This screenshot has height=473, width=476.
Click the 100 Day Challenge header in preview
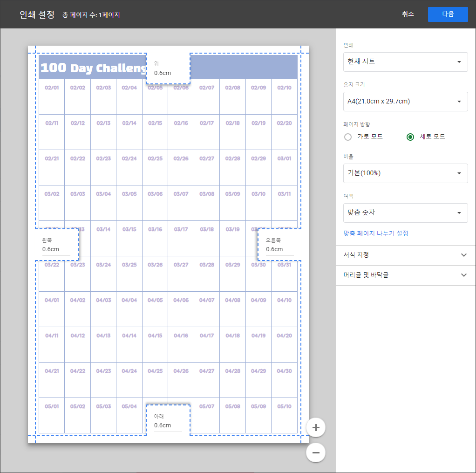[x=93, y=68]
